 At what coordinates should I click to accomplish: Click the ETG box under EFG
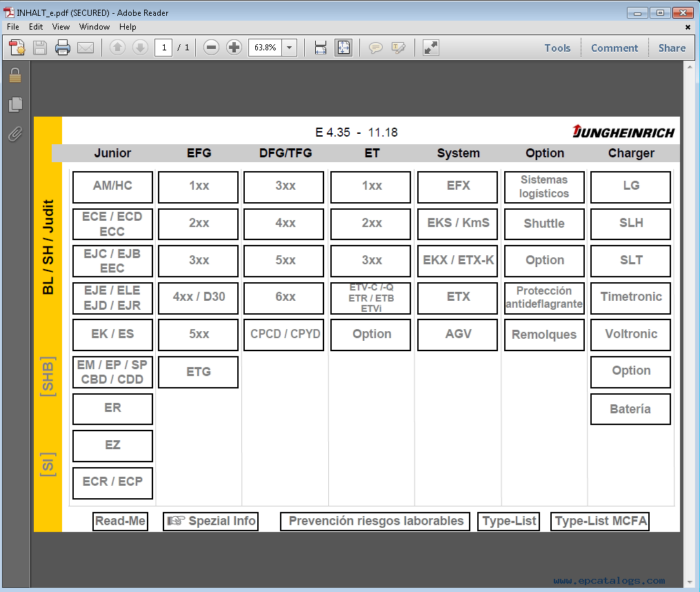(x=198, y=372)
